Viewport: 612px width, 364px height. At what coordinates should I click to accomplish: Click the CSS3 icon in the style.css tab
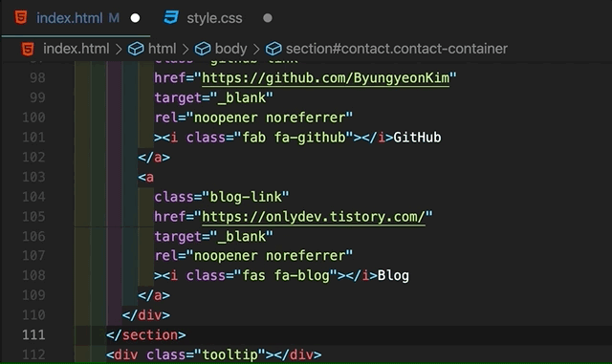click(x=171, y=17)
